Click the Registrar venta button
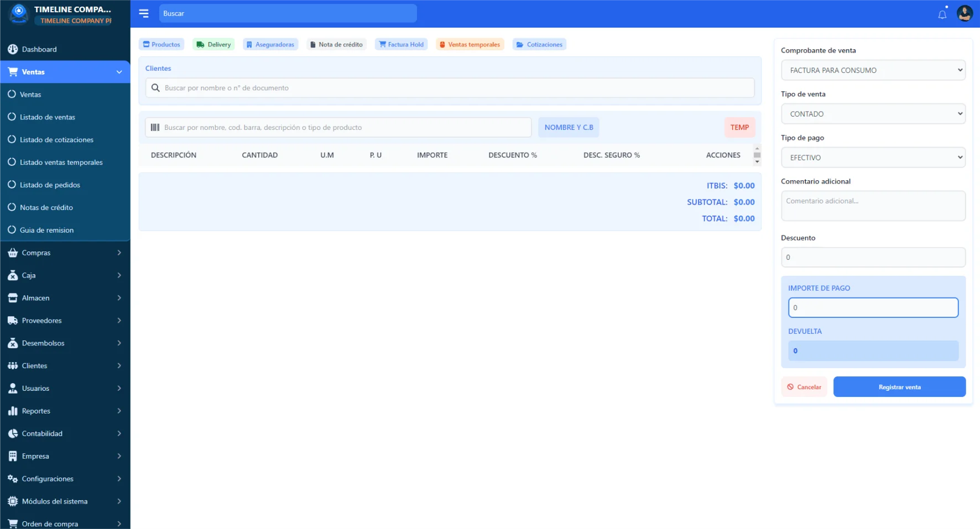 point(899,387)
